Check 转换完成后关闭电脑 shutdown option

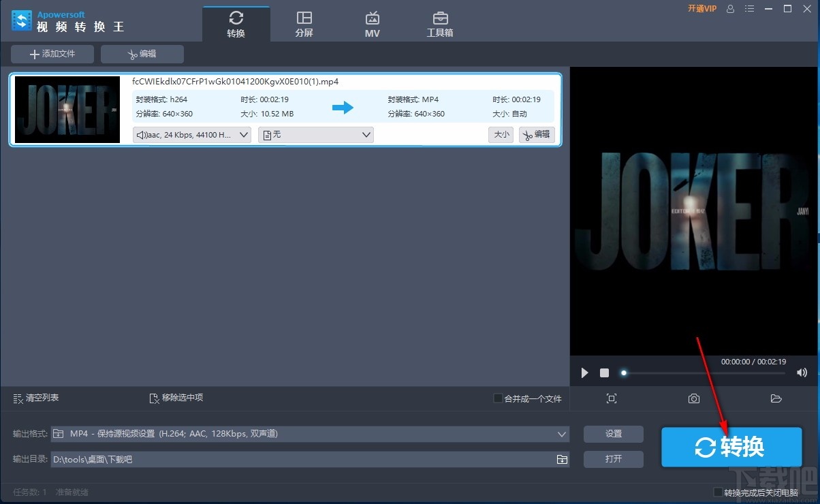717,492
